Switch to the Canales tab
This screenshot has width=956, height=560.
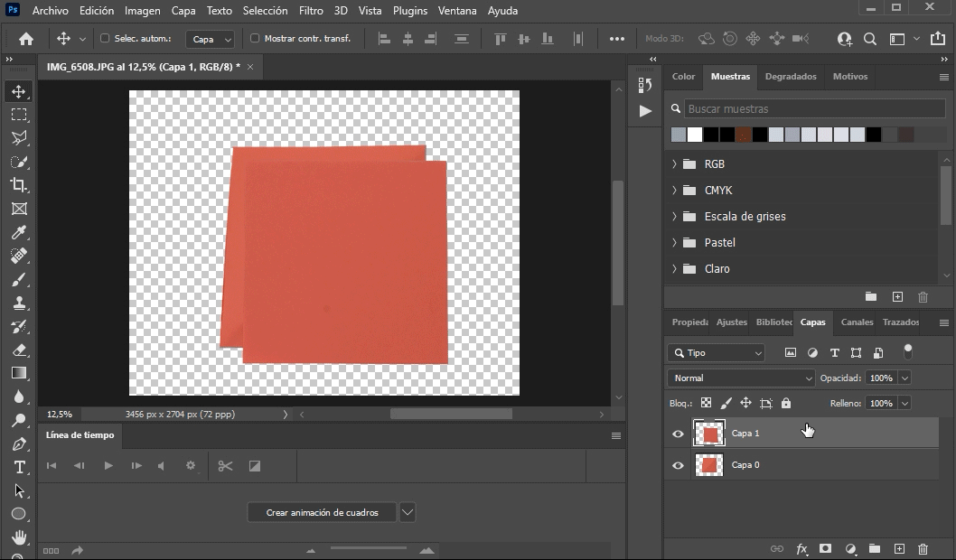point(857,322)
